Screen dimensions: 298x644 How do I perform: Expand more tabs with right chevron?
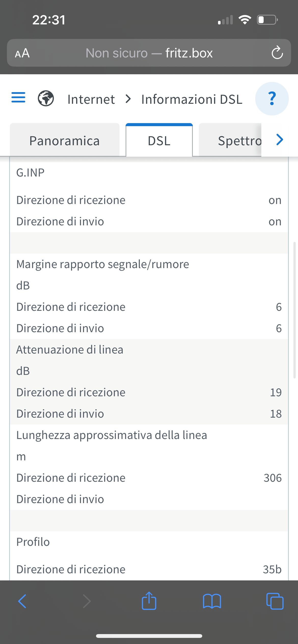pyautogui.click(x=280, y=140)
